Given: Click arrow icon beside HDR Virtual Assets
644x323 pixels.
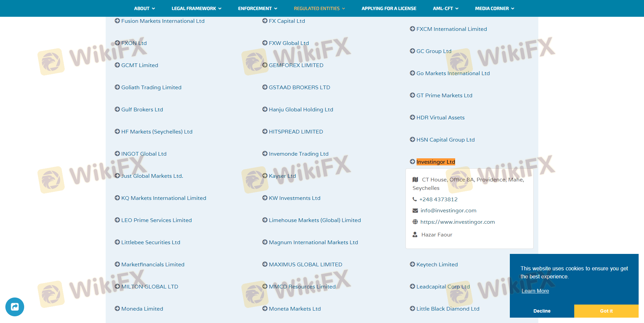Looking at the screenshot, I should click(x=413, y=117).
